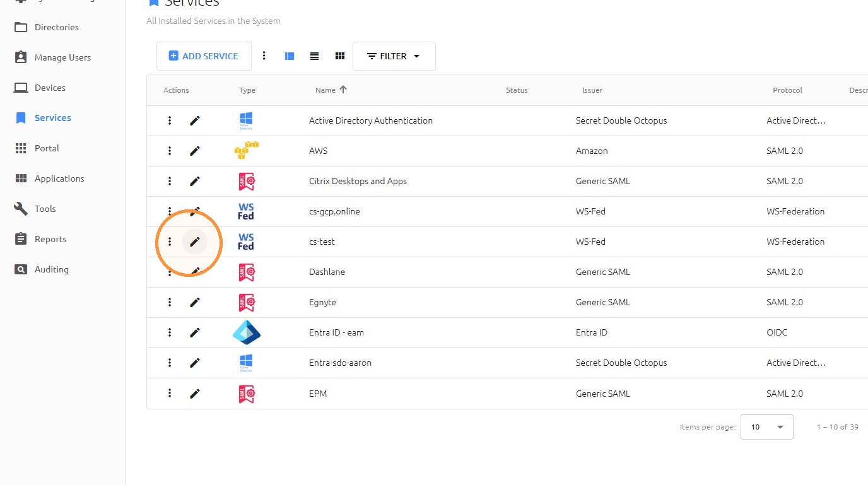The height and width of the screenshot is (485, 868).
Task: Select the "Egnyte" service name
Action: (x=322, y=302)
